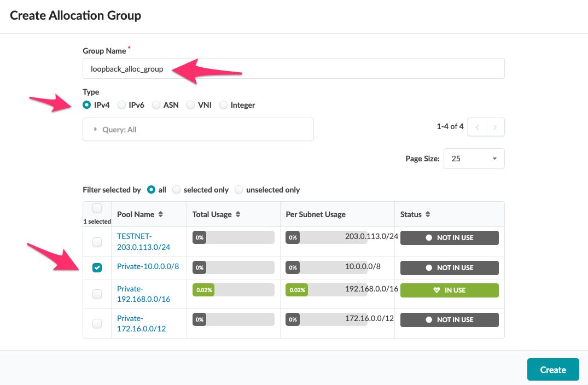Click the previous page pagination arrow
Image resolution: width=588 pixels, height=385 pixels.
tap(476, 126)
